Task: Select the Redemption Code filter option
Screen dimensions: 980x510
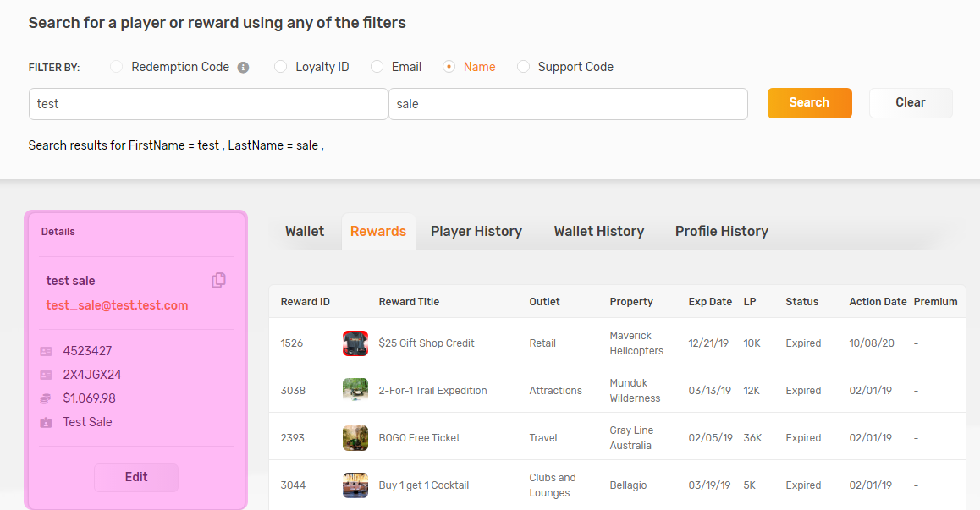Action: coord(117,67)
